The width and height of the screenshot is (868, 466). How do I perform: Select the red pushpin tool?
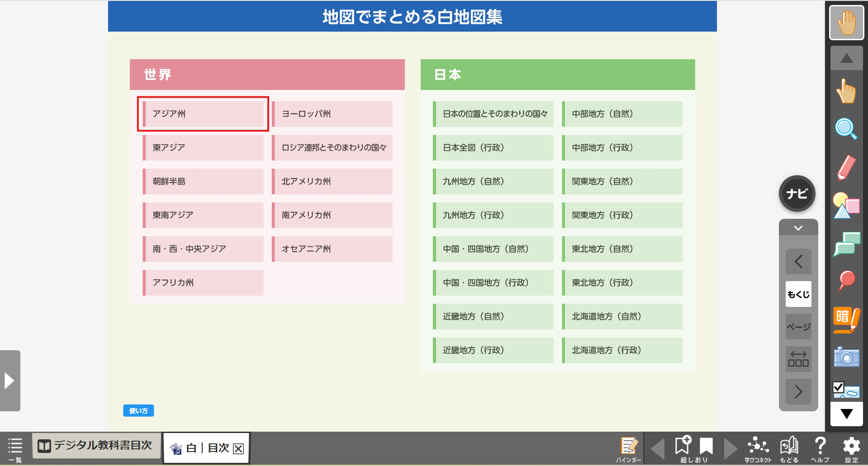point(846,281)
